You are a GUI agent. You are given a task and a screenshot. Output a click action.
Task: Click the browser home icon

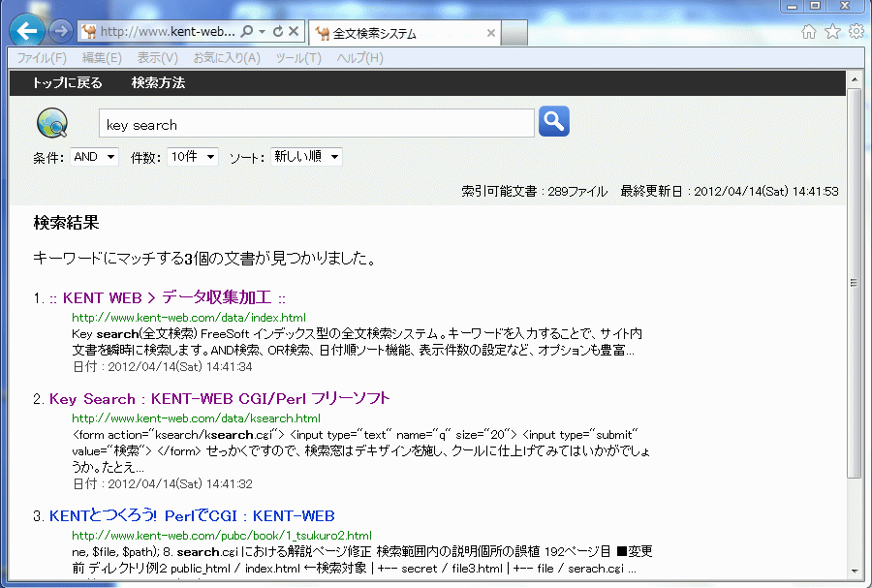(x=809, y=32)
